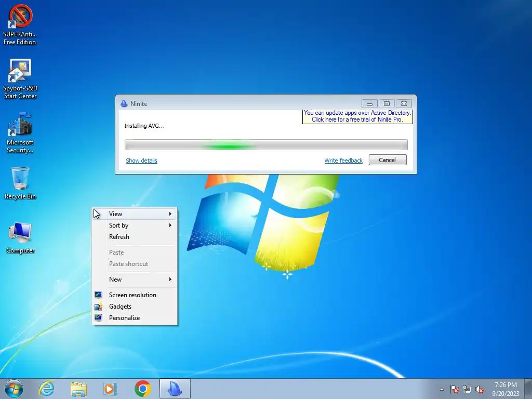Viewport: 532px width, 399px height.
Task: Show hidden tray icons arrow
Action: [x=442, y=389]
